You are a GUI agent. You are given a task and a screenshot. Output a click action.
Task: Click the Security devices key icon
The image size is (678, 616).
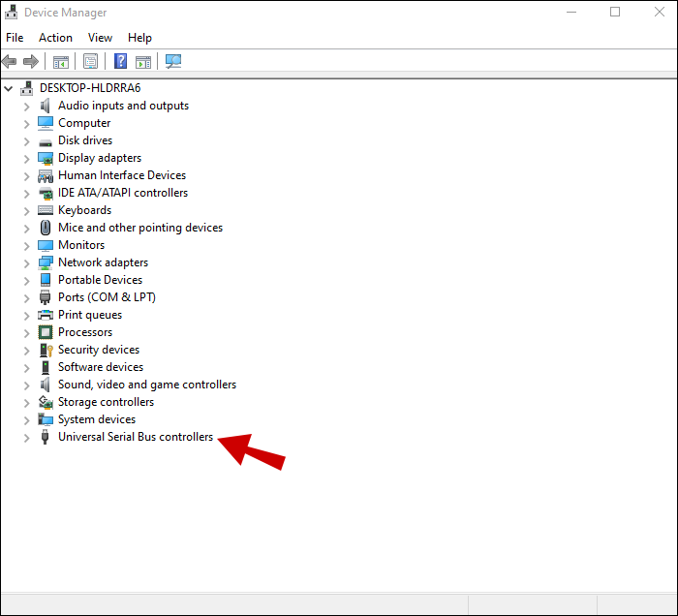[x=46, y=350]
